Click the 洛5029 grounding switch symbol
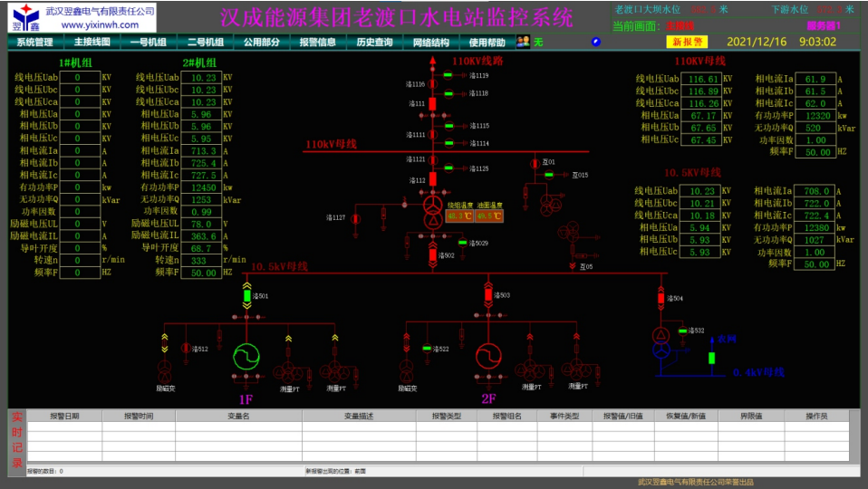The width and height of the screenshot is (868, 489). pos(462,243)
